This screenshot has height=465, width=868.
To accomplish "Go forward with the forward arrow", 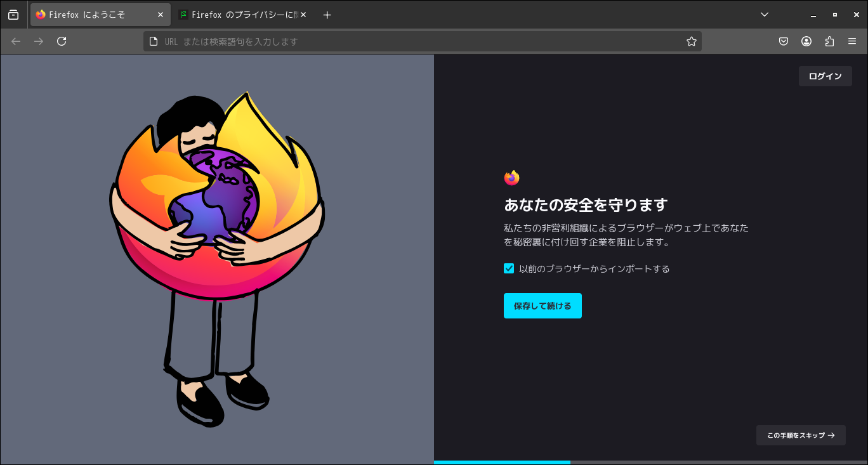I will coord(39,41).
